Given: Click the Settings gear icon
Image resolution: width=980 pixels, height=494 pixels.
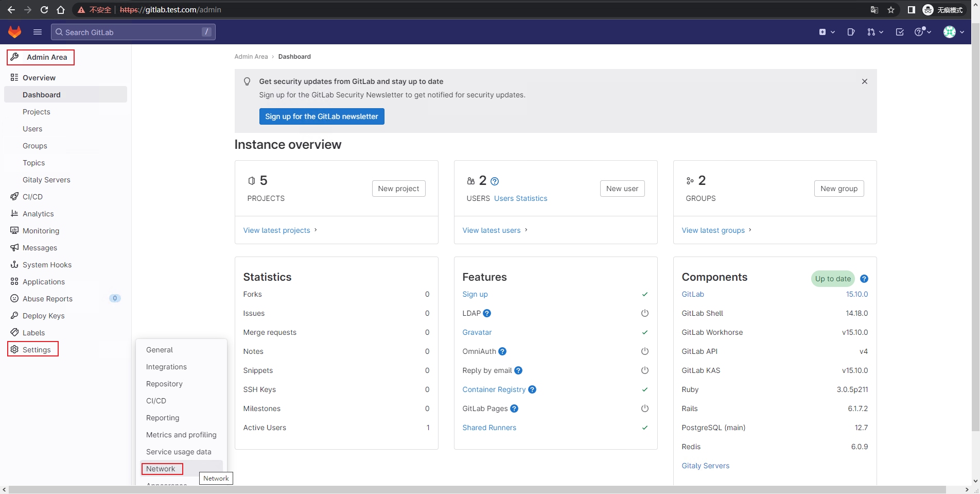Looking at the screenshot, I should pos(14,349).
